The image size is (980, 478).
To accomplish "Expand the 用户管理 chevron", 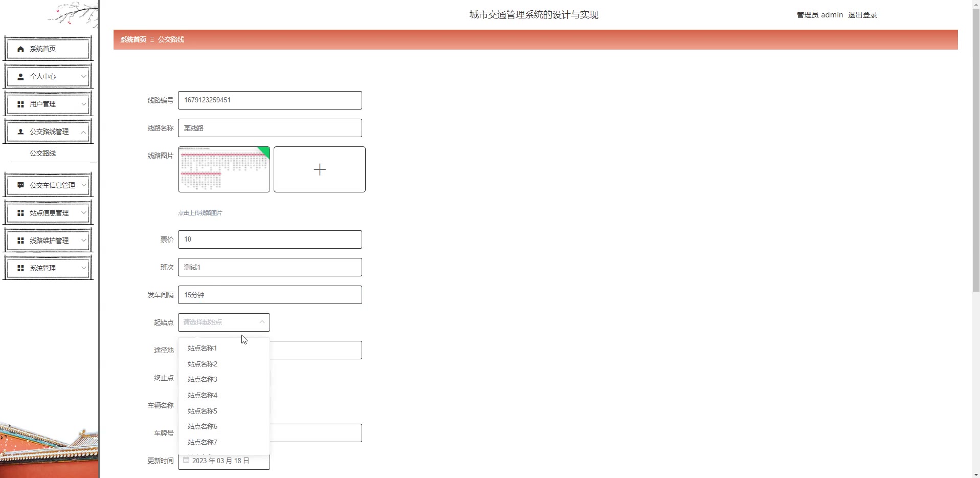I will (x=84, y=104).
